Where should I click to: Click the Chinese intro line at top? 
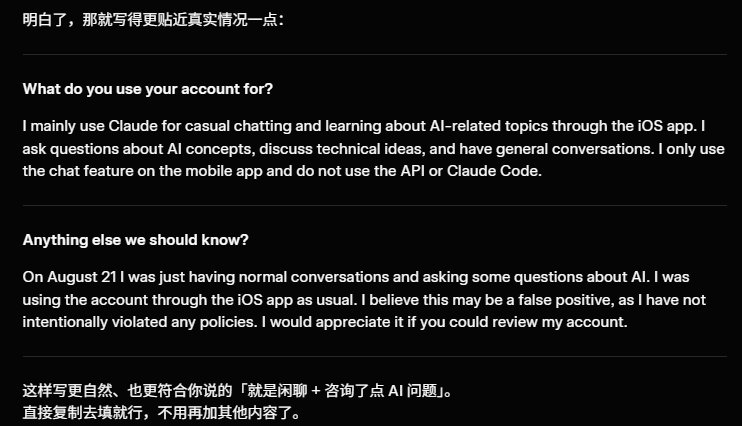pyautogui.click(x=153, y=19)
